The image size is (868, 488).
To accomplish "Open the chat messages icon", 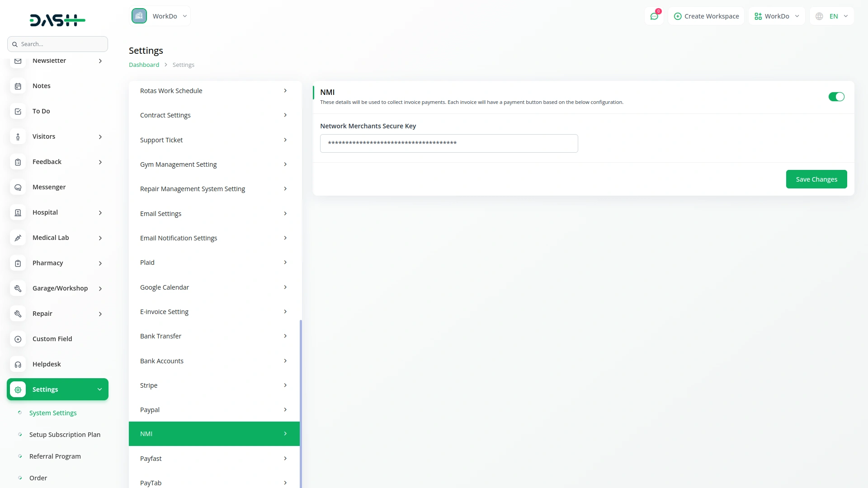I will (x=654, y=16).
